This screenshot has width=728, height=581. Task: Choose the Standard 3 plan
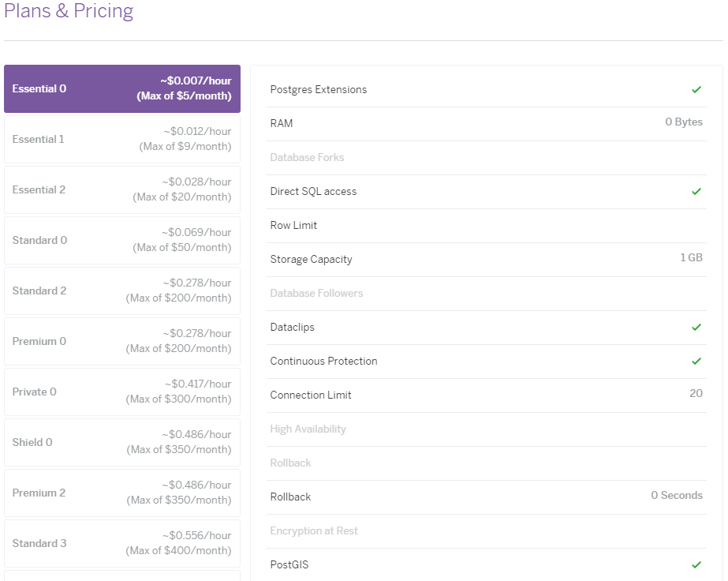(122, 543)
